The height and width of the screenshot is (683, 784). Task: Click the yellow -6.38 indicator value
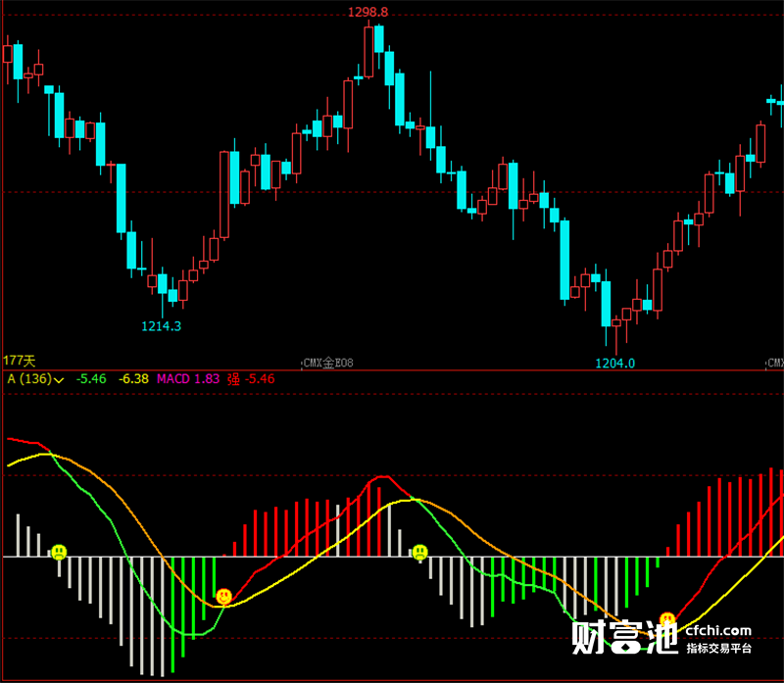[133, 379]
